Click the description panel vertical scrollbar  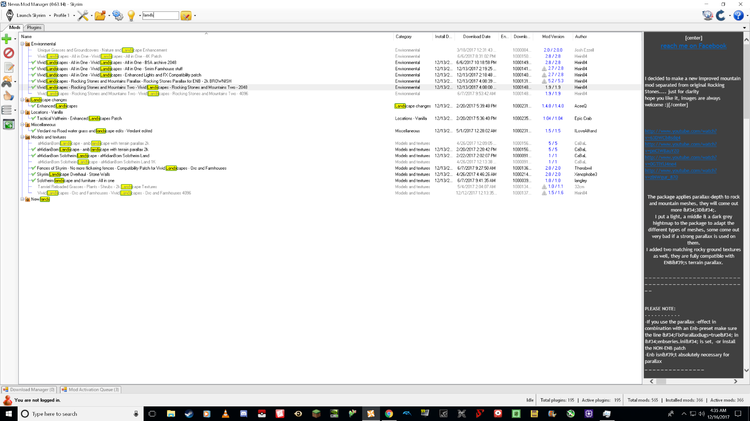[x=746, y=205]
